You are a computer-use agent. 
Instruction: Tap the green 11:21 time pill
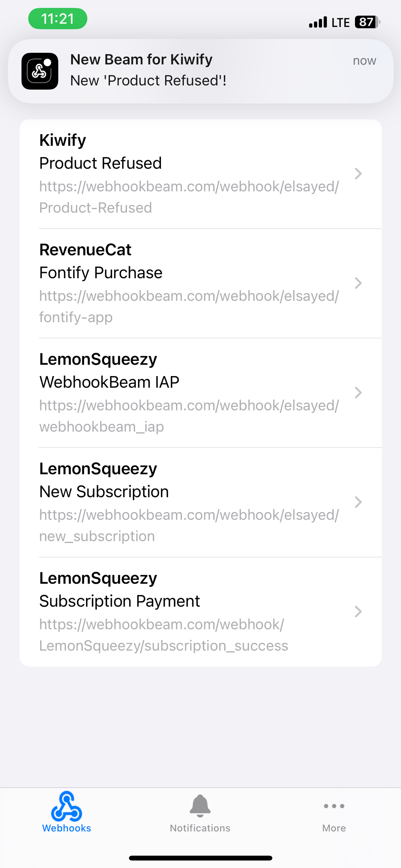coord(57,19)
